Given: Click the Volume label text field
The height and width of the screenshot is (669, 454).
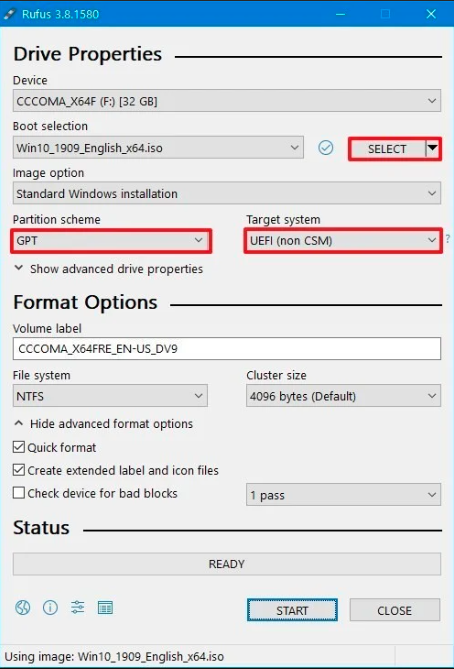Looking at the screenshot, I should click(227, 349).
